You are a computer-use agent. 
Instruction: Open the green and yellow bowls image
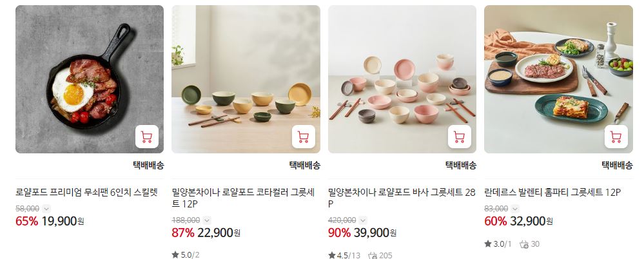[x=246, y=79]
